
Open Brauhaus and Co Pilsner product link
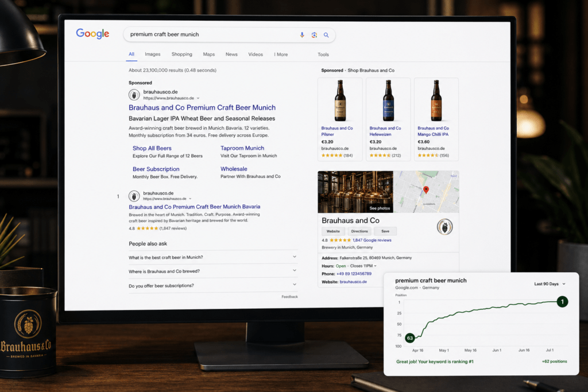[x=336, y=131]
